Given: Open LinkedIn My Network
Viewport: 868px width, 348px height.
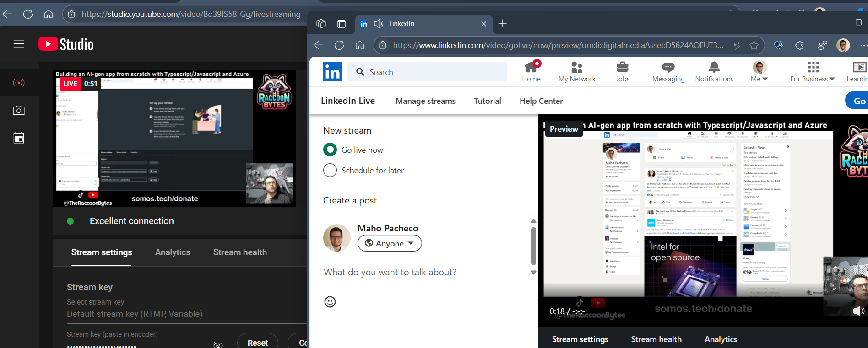Looking at the screenshot, I should [577, 72].
